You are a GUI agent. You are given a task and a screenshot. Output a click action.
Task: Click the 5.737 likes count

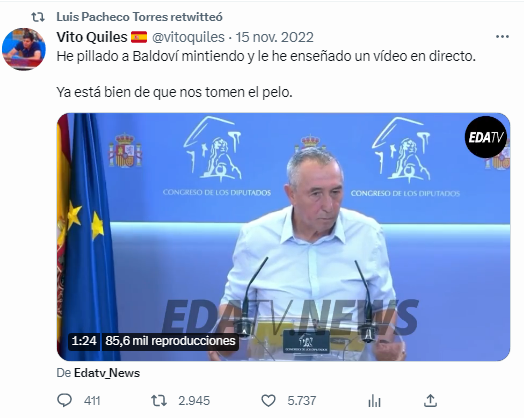[302, 401]
